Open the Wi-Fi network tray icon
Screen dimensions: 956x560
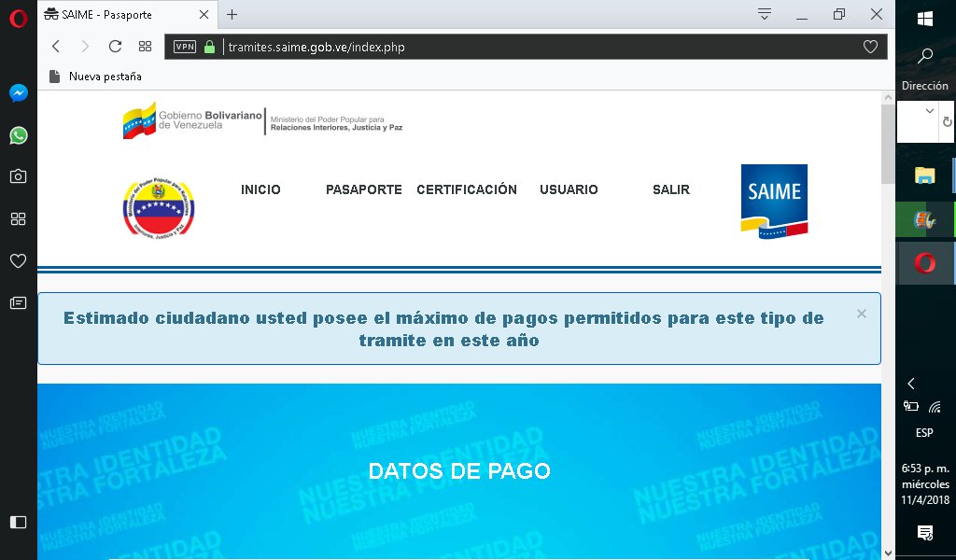[935, 406]
